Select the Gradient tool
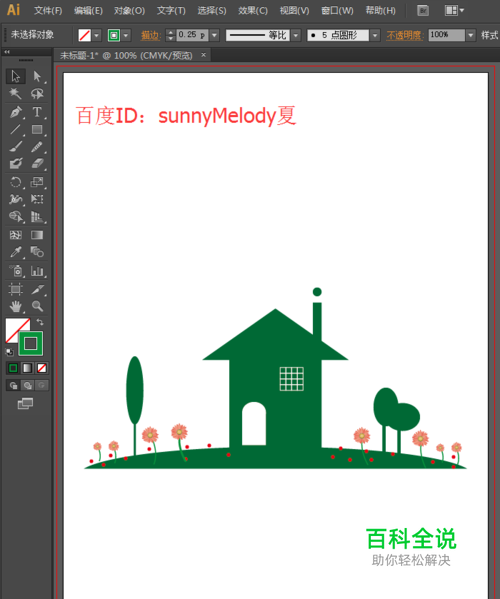Screen dimensions: 500x599 (37, 235)
